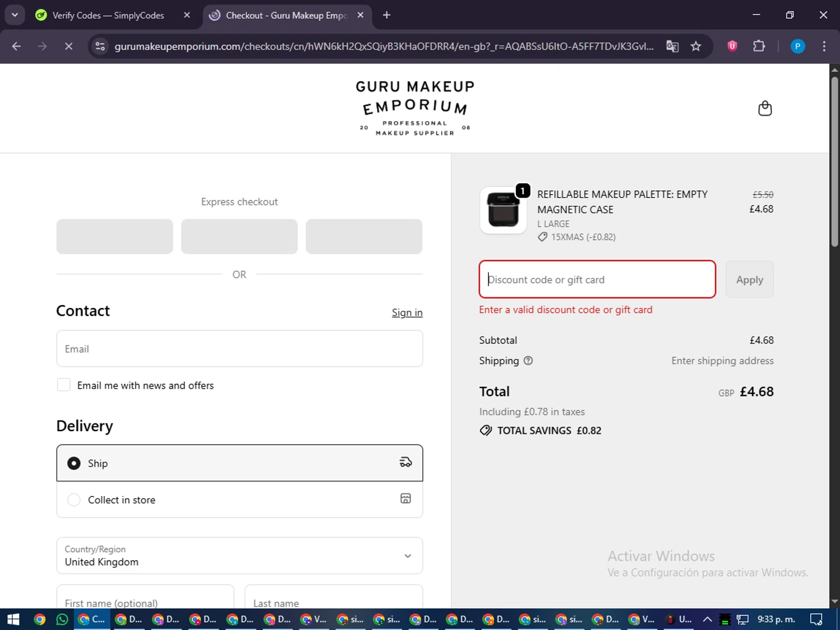Click the discount tag icon beside 15XMAS
Image resolution: width=840 pixels, height=630 pixels.
(x=542, y=237)
